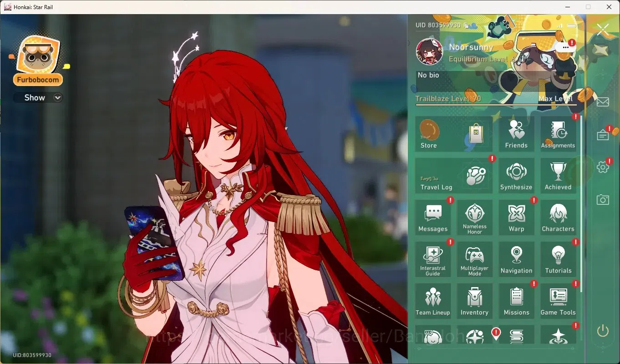Image resolution: width=620 pixels, height=364 pixels.
Task: Open the camera photo mode
Action: pyautogui.click(x=603, y=199)
